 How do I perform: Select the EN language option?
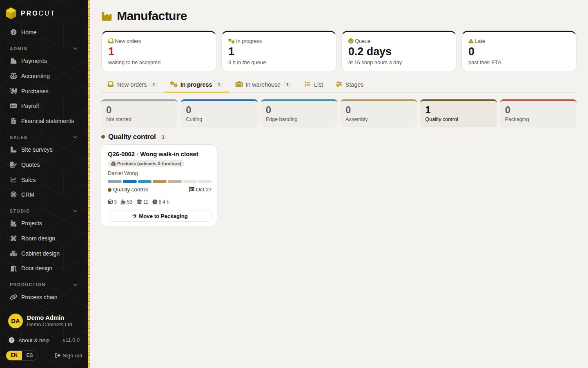[14, 355]
